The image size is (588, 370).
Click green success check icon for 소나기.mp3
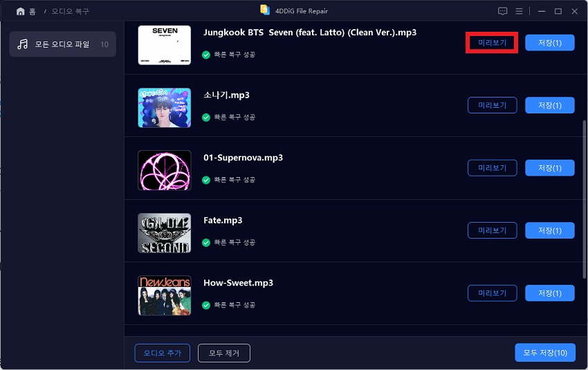coord(206,118)
